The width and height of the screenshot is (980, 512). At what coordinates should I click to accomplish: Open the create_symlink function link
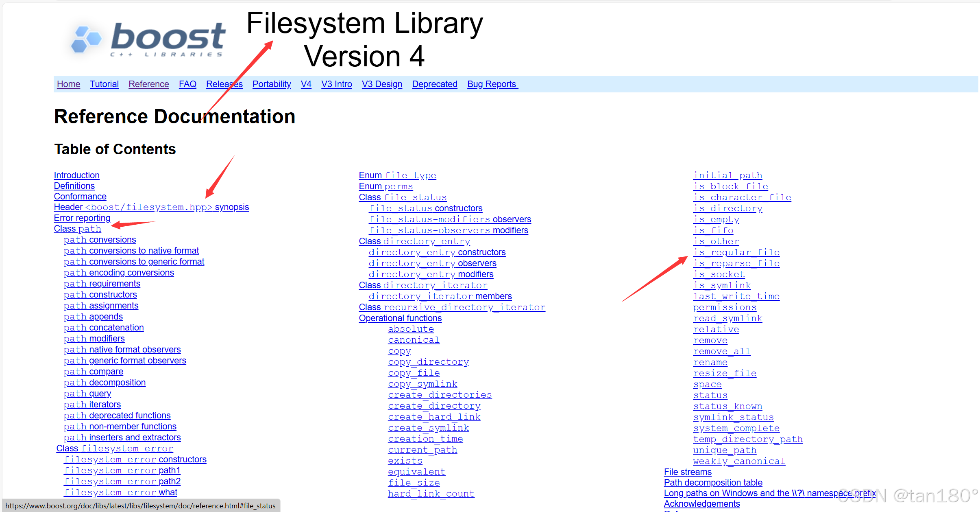click(429, 428)
